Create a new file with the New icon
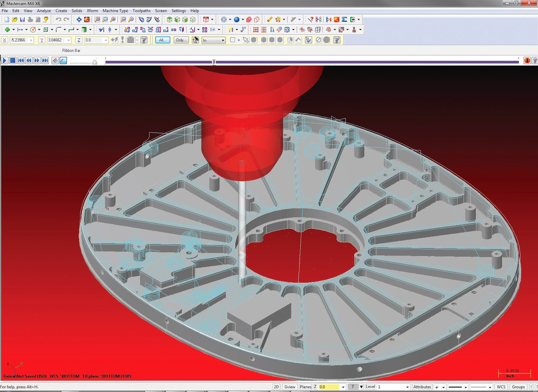Viewport: 538px width, 392px height. 7,20
